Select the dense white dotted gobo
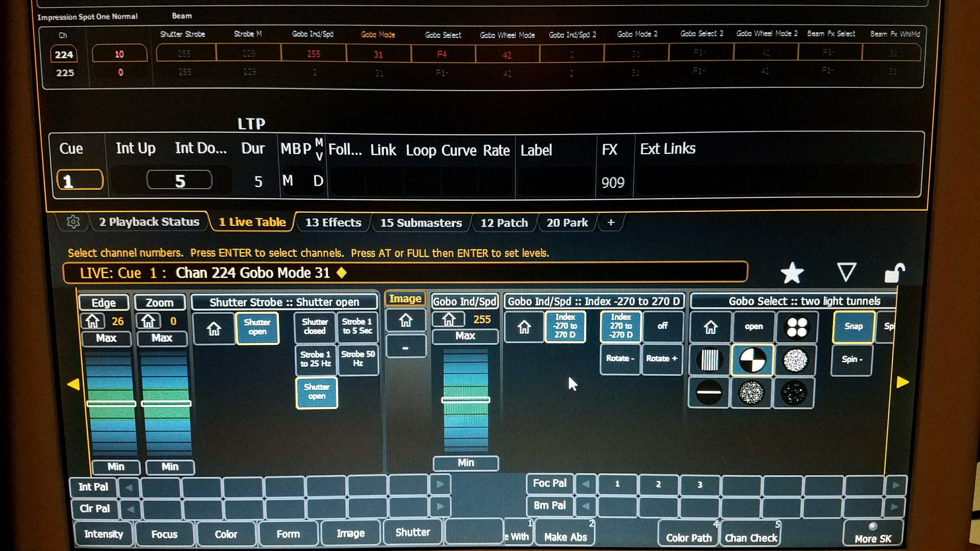 point(795,360)
